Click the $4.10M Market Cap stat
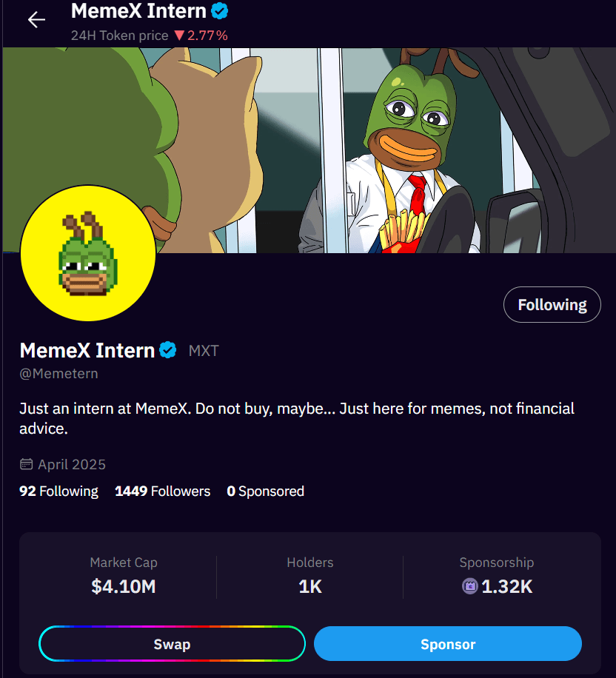The height and width of the screenshot is (678, 616). [124, 586]
